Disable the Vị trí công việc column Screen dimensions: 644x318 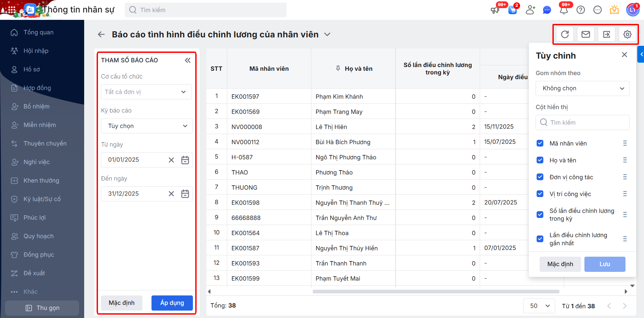(x=540, y=194)
